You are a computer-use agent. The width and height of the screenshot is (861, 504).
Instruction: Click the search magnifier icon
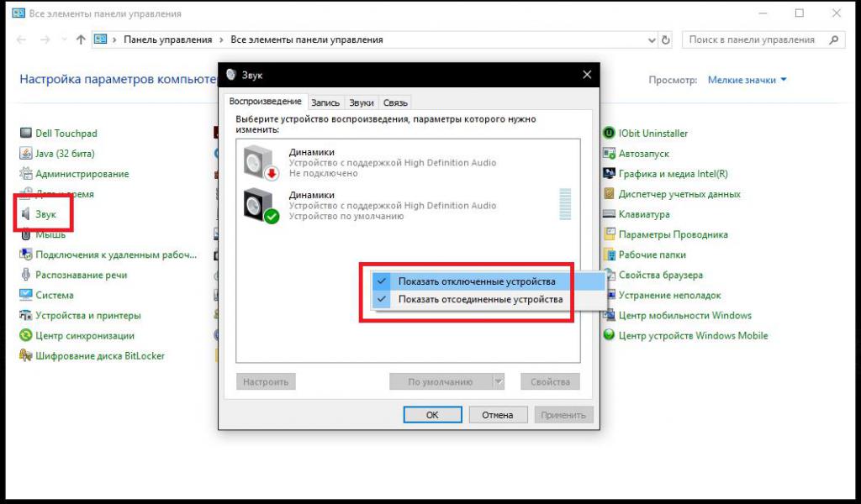(x=834, y=39)
